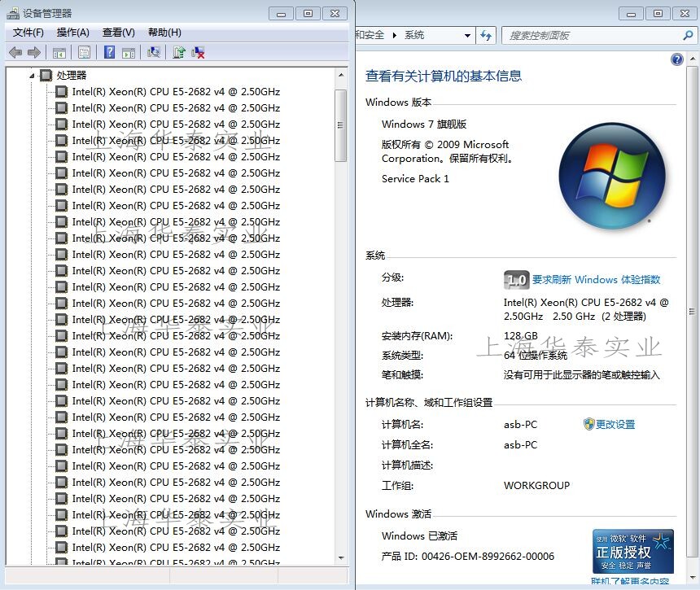This screenshot has height=590, width=700.
Task: Click the text Windows 7 旗舰版
Action: [x=423, y=124]
